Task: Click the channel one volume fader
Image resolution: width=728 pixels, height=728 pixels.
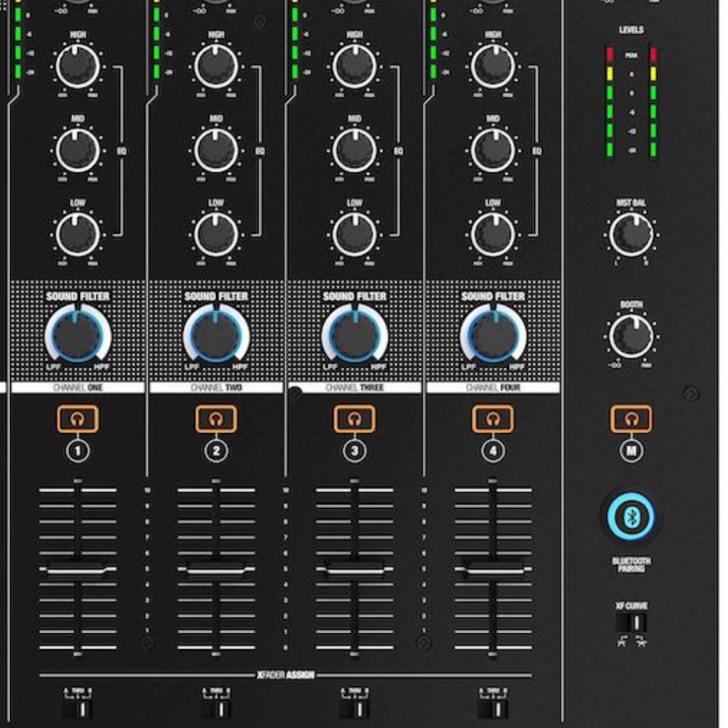Action: (78, 571)
